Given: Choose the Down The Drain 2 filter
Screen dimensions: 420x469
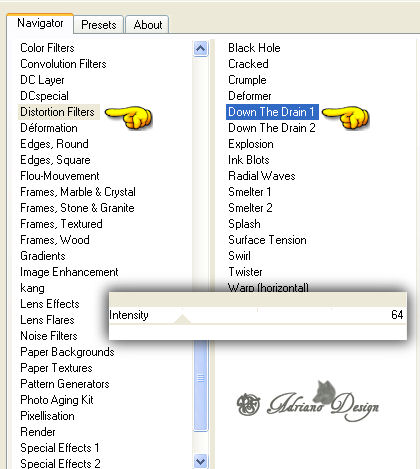Looking at the screenshot, I should coord(272,128).
